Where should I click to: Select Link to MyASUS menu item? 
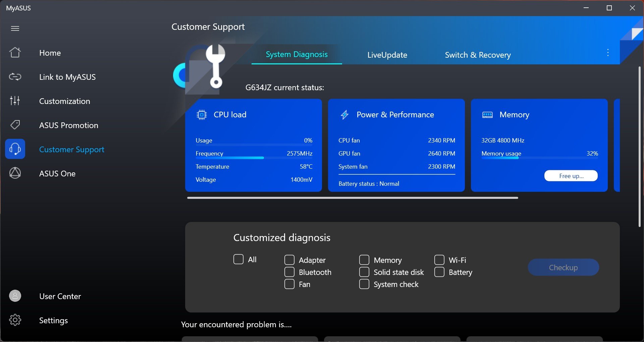click(x=67, y=77)
